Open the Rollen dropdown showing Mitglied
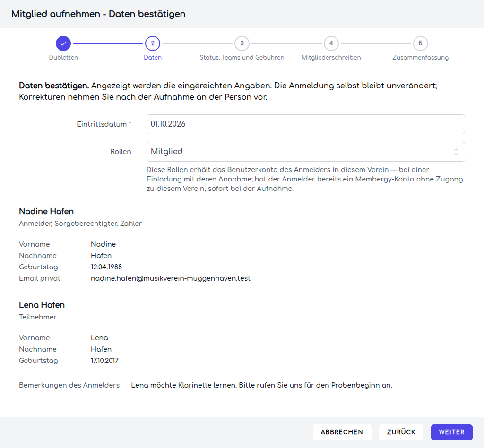Screen dimensions: 484x448 click(x=306, y=152)
